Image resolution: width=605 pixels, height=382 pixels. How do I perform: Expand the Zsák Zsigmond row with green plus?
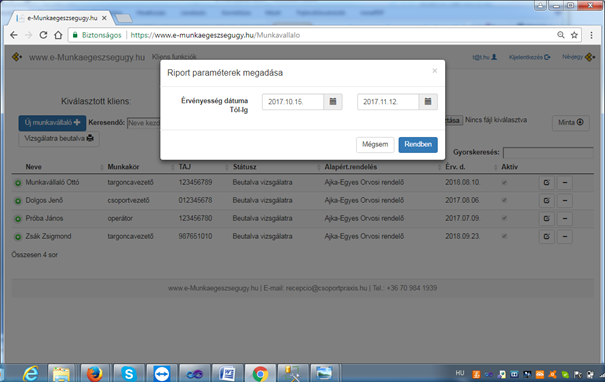(x=18, y=237)
